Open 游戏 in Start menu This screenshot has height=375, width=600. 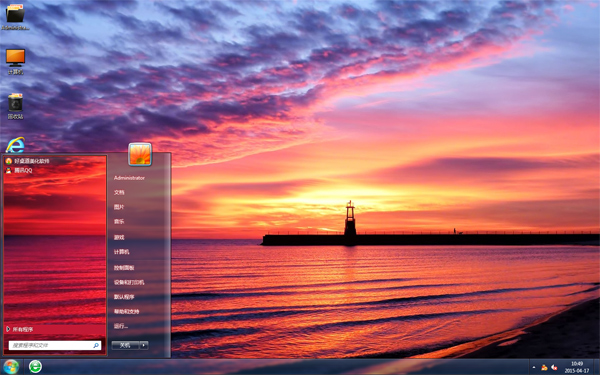(119, 237)
